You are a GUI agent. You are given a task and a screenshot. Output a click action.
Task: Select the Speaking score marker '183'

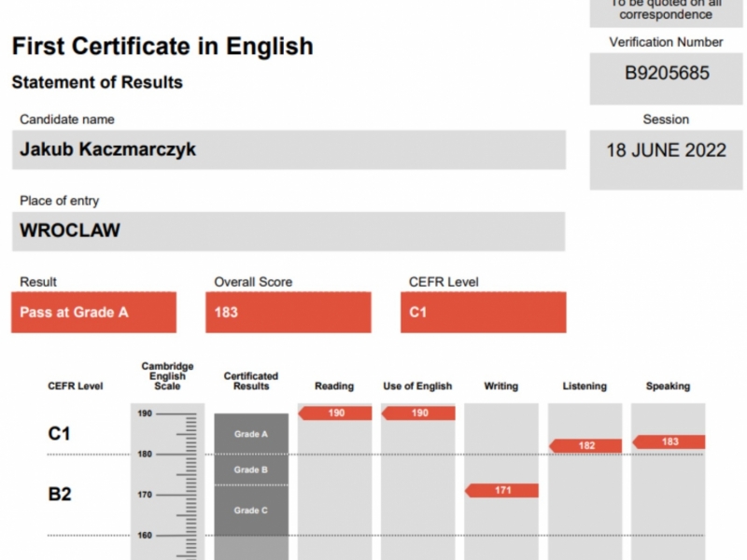[669, 441]
